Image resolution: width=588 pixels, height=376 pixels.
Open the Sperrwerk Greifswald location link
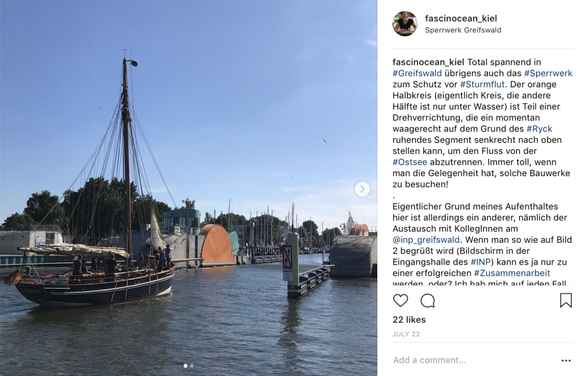pyautogui.click(x=463, y=30)
